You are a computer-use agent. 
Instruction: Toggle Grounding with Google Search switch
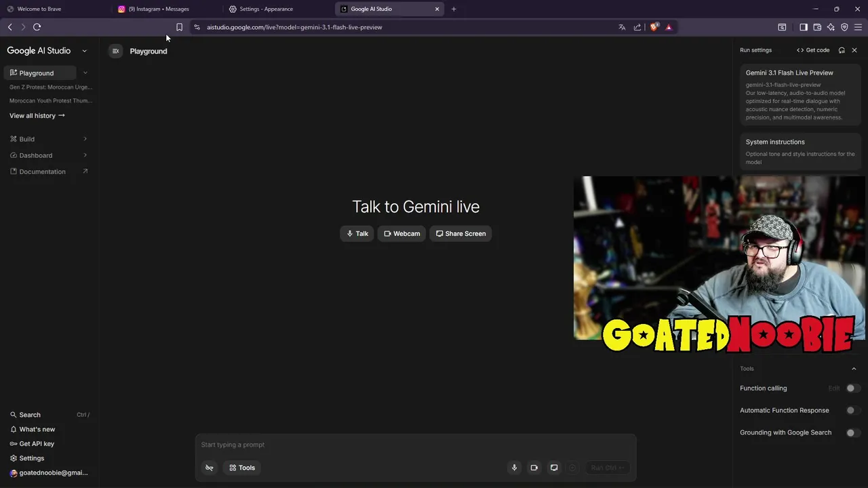(853, 432)
